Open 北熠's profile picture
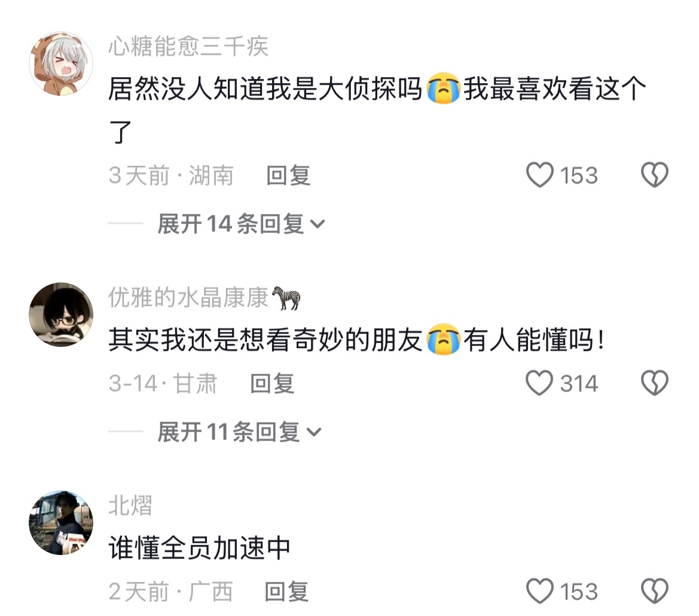The width and height of the screenshot is (699, 616). pos(61,522)
